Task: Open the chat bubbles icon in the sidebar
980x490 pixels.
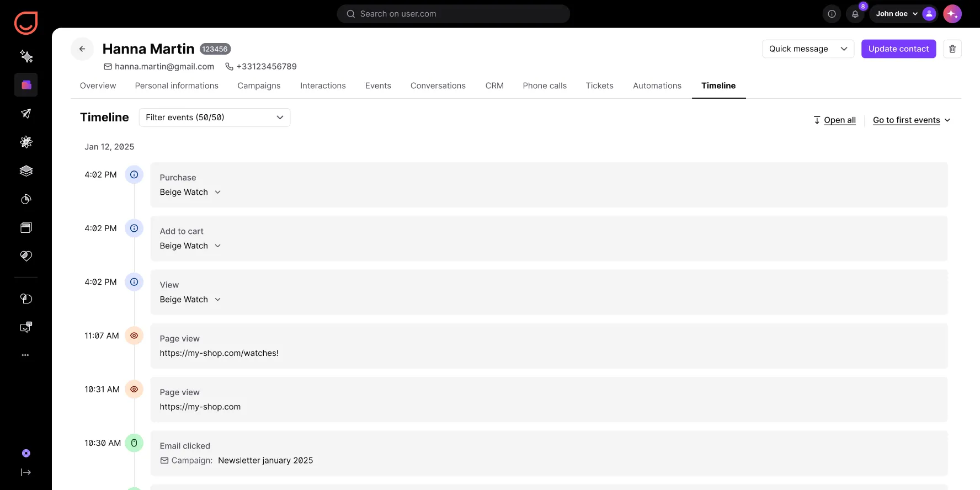Action: 26,299
